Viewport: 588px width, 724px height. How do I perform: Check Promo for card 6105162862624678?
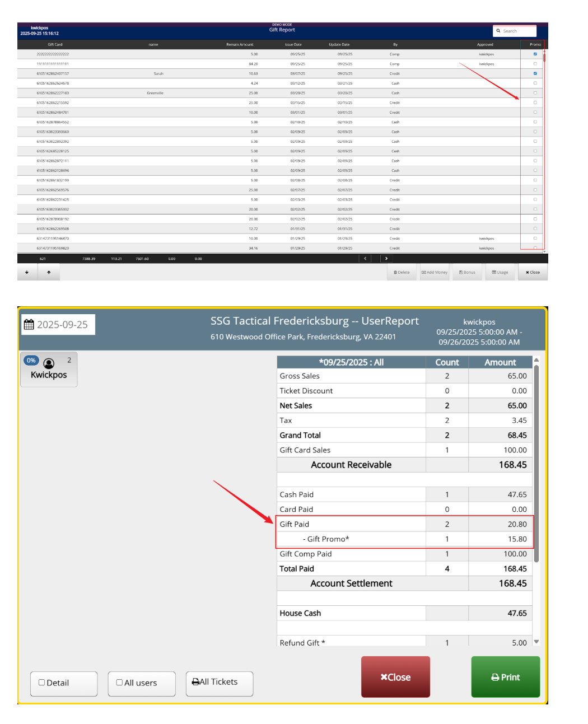(535, 83)
